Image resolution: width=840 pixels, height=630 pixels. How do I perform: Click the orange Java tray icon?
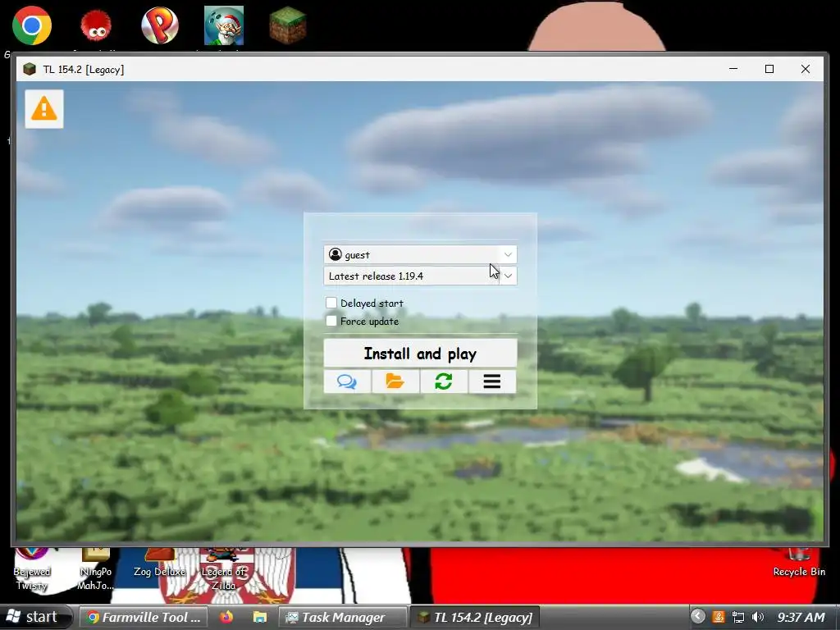click(719, 617)
